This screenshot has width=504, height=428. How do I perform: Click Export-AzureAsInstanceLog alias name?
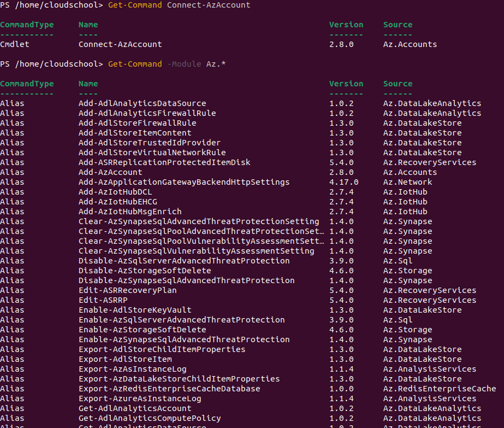[x=140, y=398]
